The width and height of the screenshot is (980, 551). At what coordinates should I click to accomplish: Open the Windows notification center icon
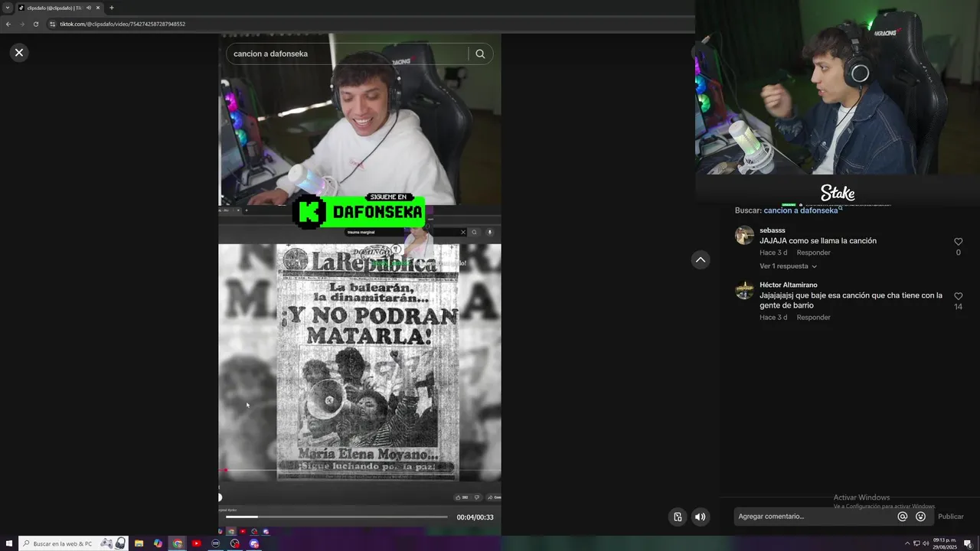968,543
